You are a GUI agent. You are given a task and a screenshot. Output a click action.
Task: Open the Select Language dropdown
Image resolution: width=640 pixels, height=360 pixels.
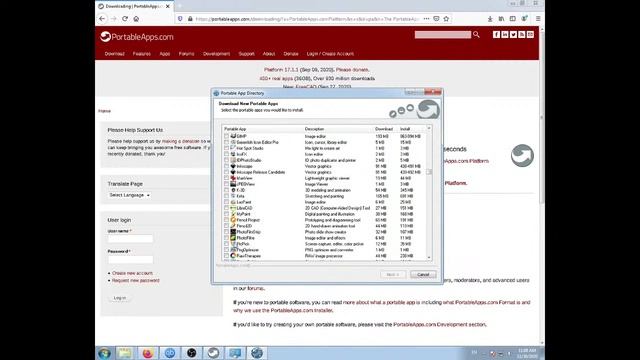129,195
